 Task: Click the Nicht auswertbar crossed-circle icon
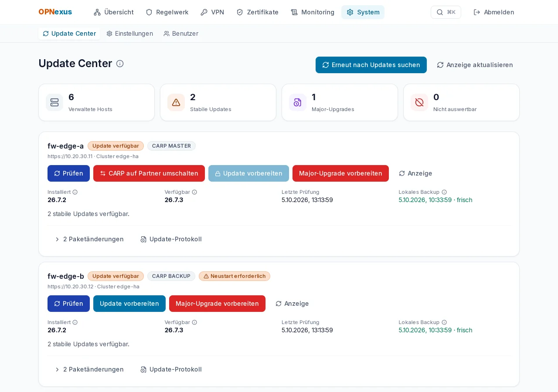click(x=419, y=102)
